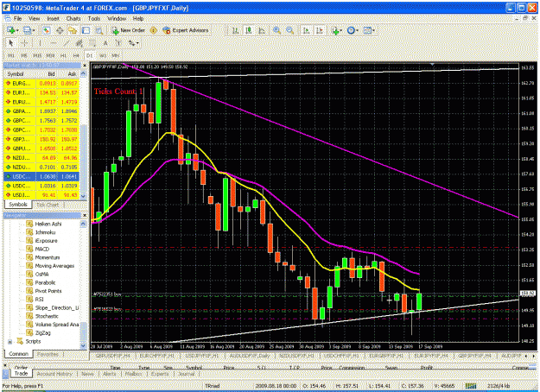Switch to Account History terminal tab
This screenshot has height=392, width=540.
tap(54, 374)
